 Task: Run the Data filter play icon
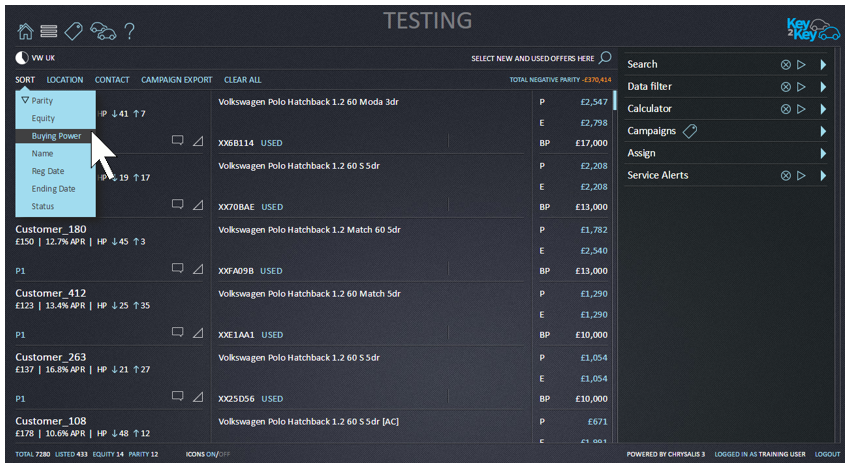(801, 86)
